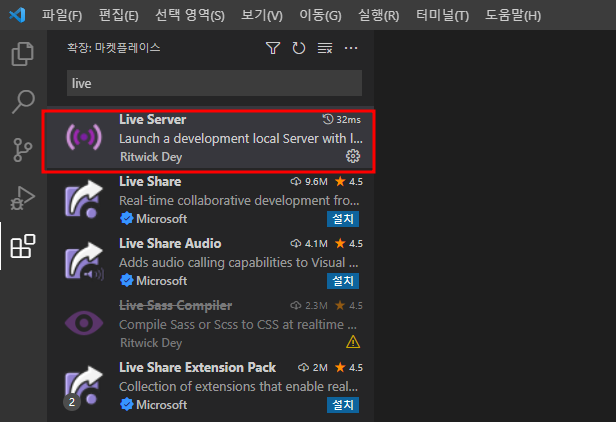Image resolution: width=616 pixels, height=422 pixels.
Task: Click the VS Code logo icon
Action: click(17, 15)
